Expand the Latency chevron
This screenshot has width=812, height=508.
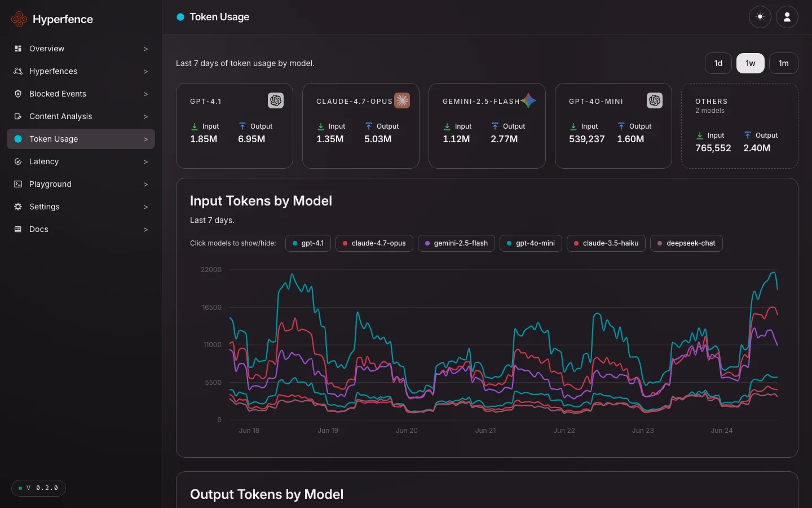click(x=145, y=162)
